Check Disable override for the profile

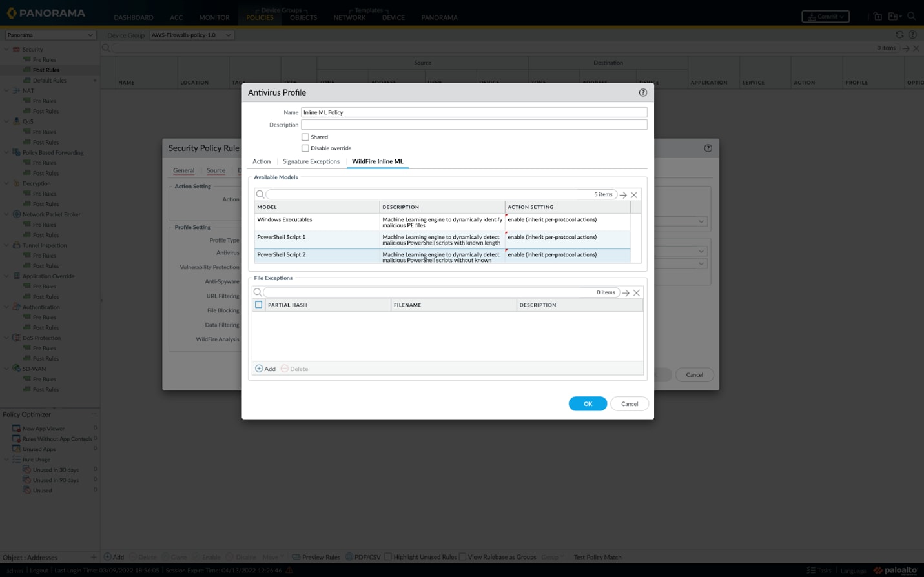coord(305,148)
